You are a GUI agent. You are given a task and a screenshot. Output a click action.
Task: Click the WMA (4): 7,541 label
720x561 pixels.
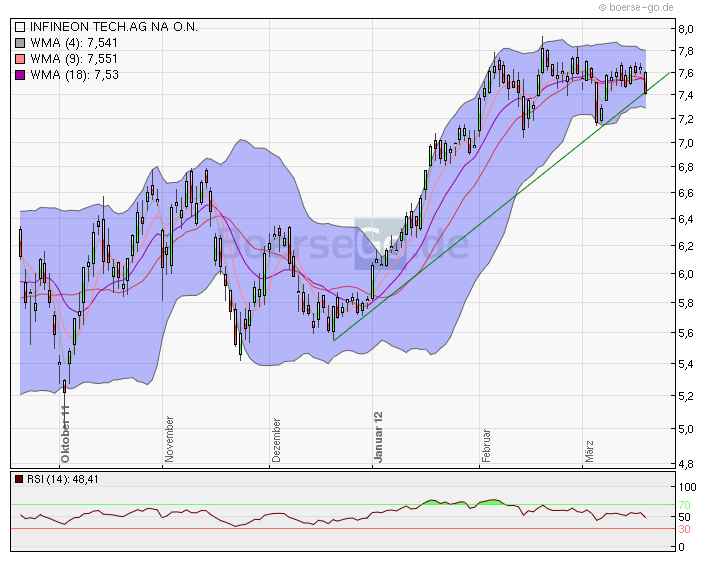[74, 43]
